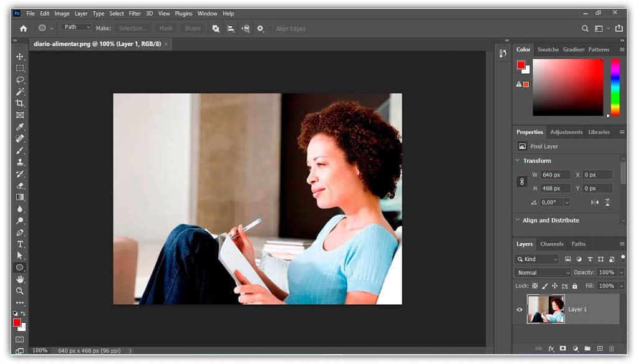This screenshot has height=364, width=638.
Task: Select the Type tool
Action: tap(19, 243)
